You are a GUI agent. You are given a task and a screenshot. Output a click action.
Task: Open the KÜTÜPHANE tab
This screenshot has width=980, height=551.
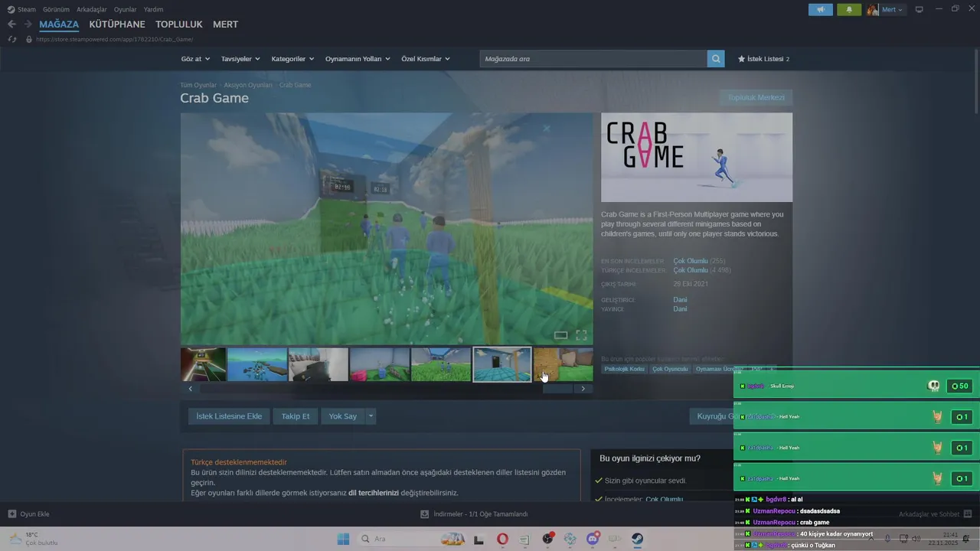click(x=117, y=24)
